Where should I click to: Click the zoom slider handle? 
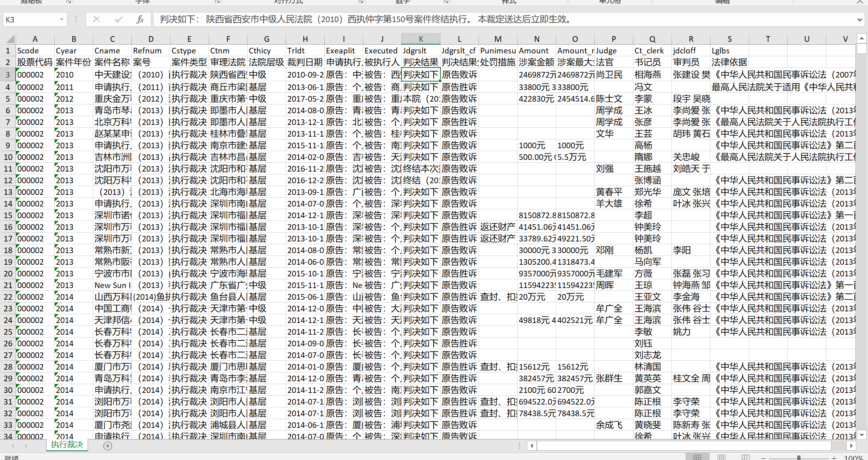pyautogui.click(x=799, y=458)
